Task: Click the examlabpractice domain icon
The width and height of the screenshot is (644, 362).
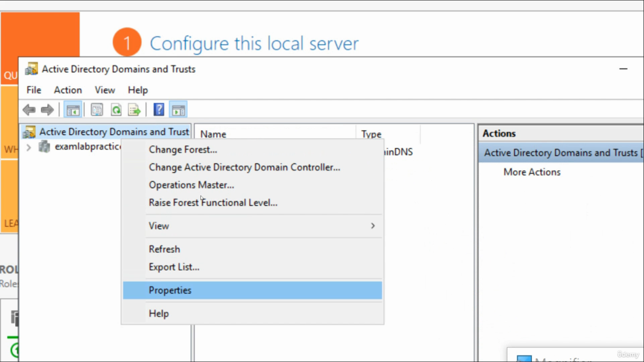Action: pyautogui.click(x=44, y=147)
